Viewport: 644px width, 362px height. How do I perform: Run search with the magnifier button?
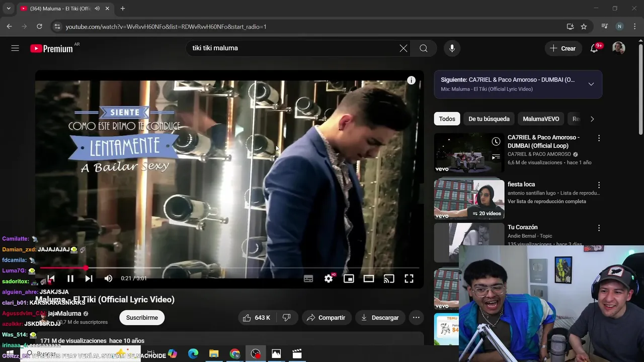(x=424, y=48)
